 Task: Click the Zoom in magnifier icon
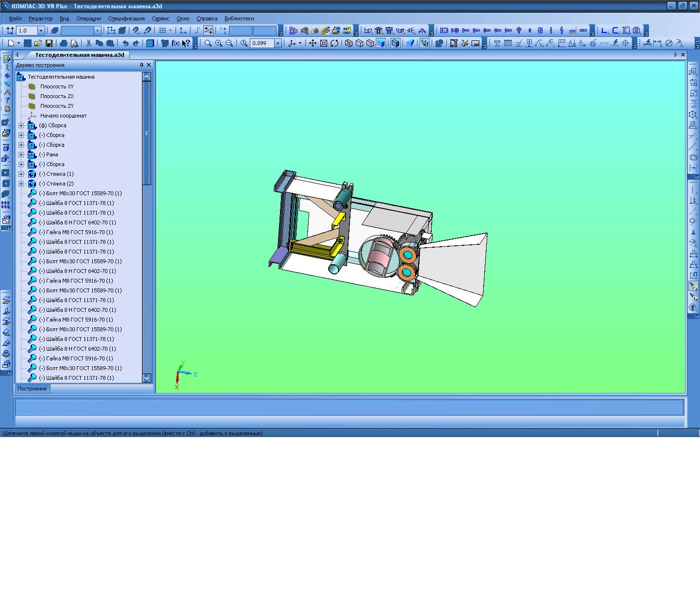219,43
